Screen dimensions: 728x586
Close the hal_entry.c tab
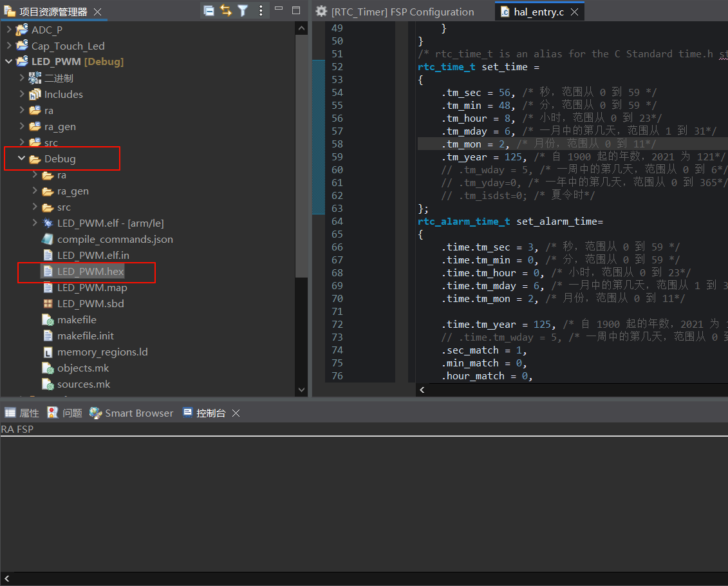click(x=574, y=12)
